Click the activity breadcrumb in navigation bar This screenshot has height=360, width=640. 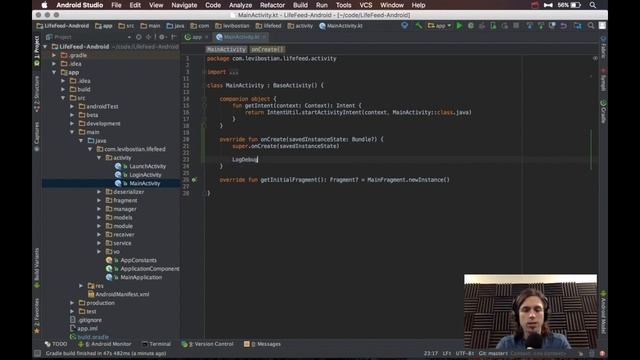coord(300,26)
